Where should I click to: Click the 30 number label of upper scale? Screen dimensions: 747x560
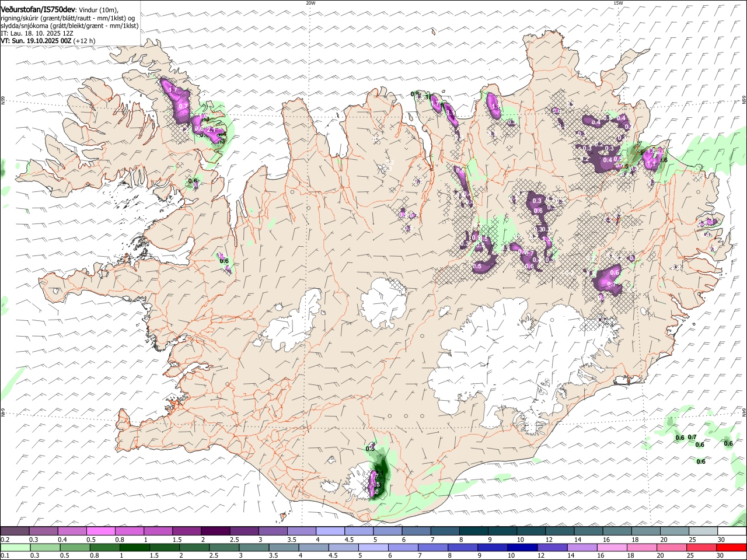tap(721, 539)
